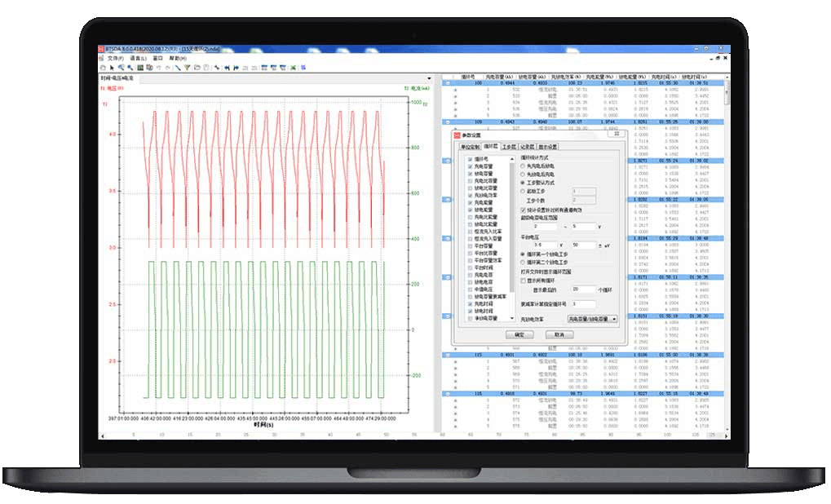The image size is (831, 504).
Task: Click the 充电容量 column header in table
Action: (499, 77)
